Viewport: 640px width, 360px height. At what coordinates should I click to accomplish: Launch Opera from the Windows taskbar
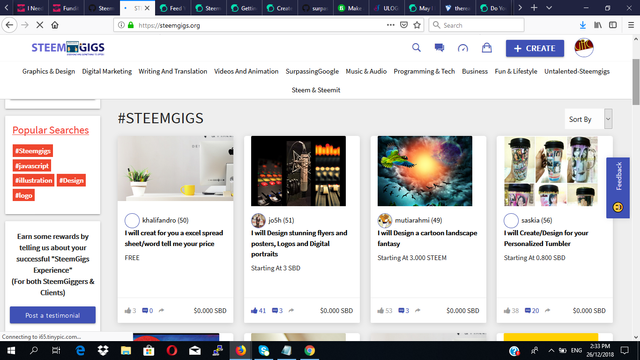pyautogui.click(x=172, y=351)
